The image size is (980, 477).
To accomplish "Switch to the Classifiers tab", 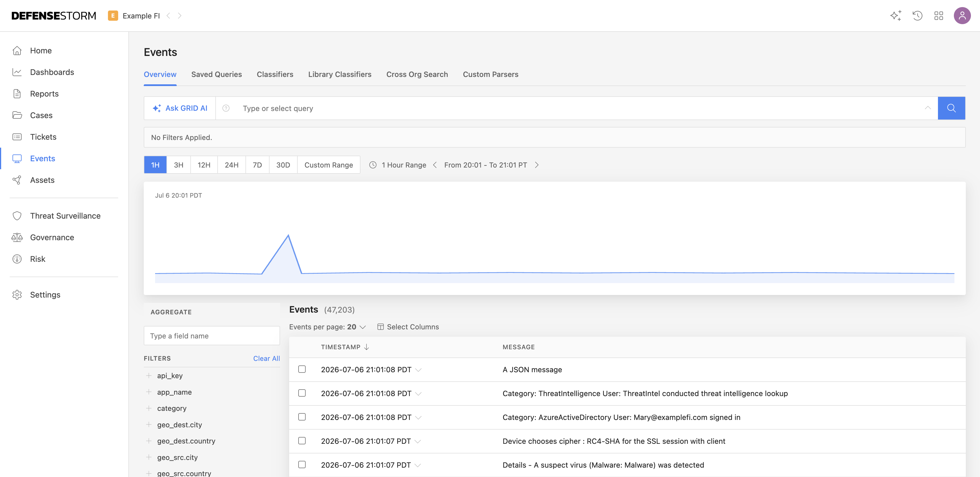I will tap(275, 75).
